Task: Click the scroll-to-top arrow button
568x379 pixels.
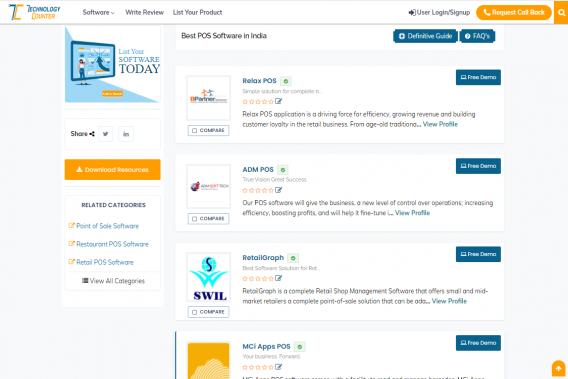Action: pos(558,368)
